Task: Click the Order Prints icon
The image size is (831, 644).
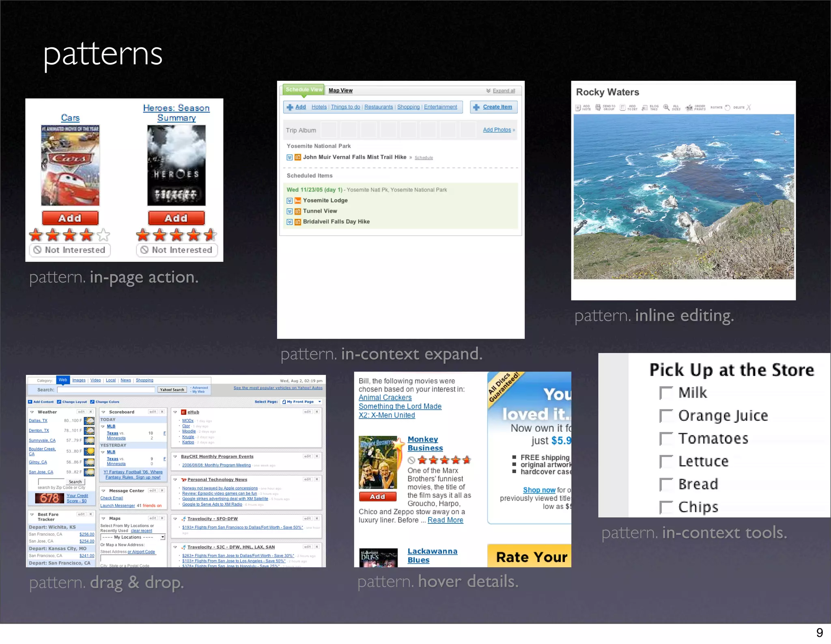Action: pos(689,108)
